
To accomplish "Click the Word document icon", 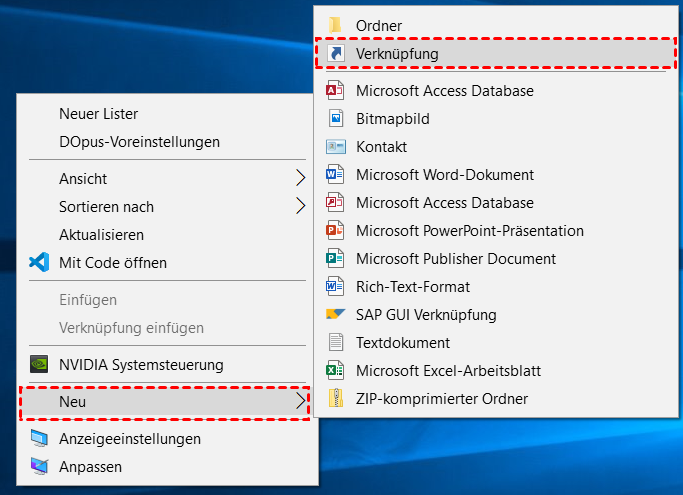I will pos(336,174).
